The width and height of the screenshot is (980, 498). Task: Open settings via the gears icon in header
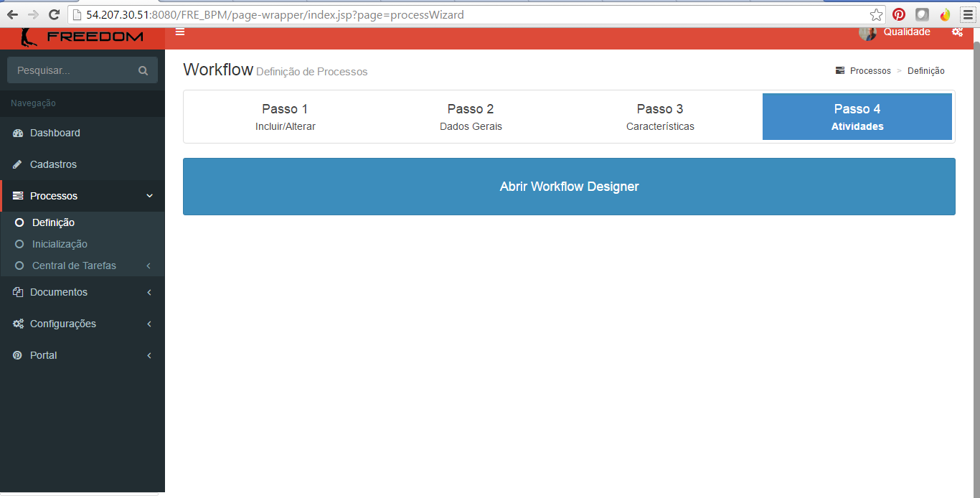pyautogui.click(x=957, y=32)
